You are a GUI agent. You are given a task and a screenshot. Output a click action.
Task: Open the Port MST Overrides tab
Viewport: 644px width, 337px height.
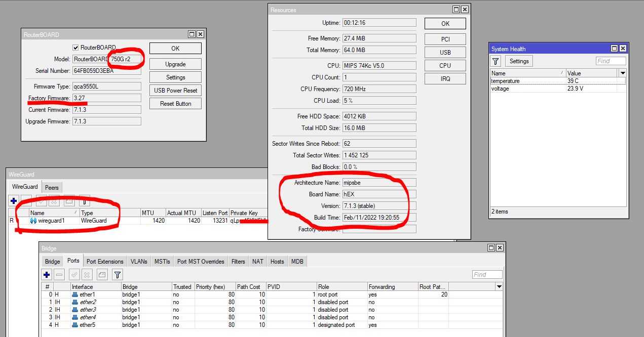click(x=201, y=262)
